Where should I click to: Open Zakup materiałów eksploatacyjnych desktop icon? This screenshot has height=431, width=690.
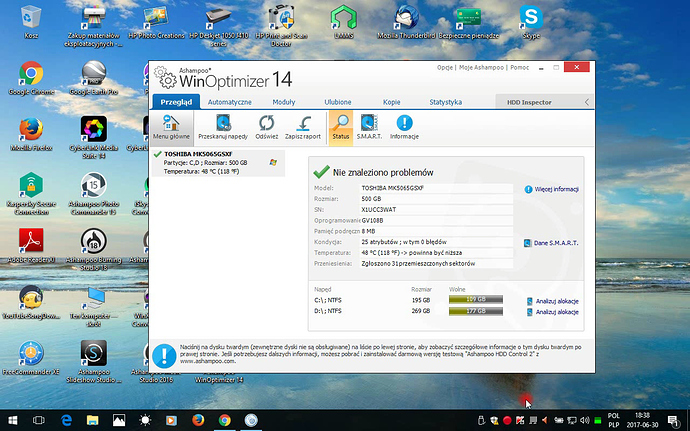(x=93, y=26)
